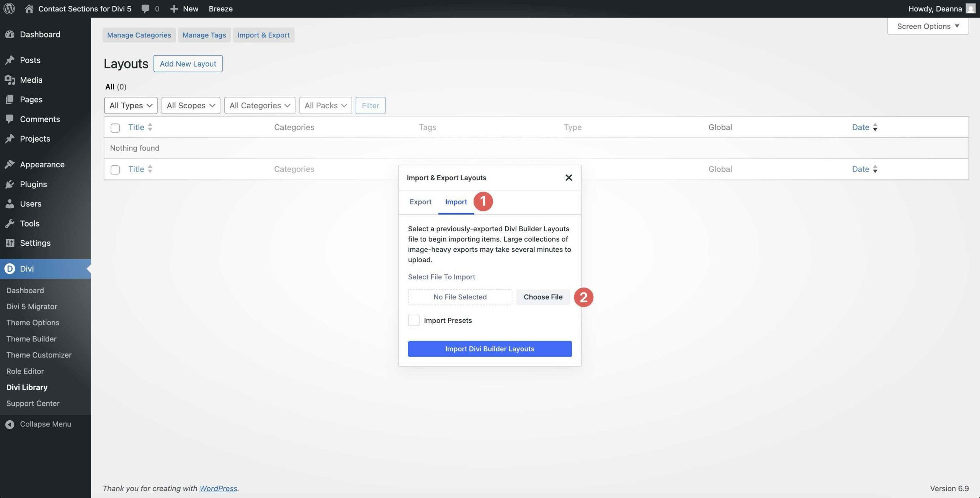The width and height of the screenshot is (980, 498).
Task: Open Plugins via the plugin icon
Action: point(10,184)
